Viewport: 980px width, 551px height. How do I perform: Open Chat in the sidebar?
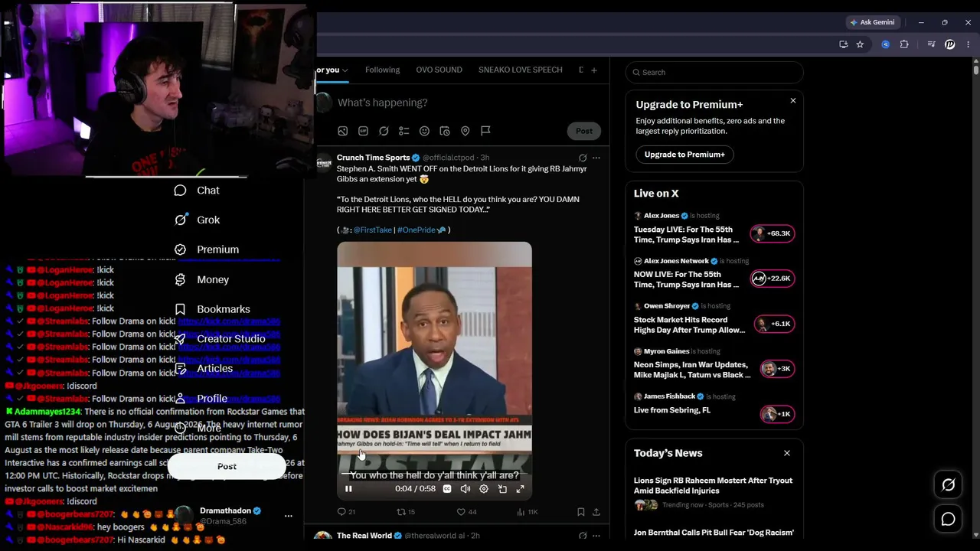pyautogui.click(x=198, y=191)
